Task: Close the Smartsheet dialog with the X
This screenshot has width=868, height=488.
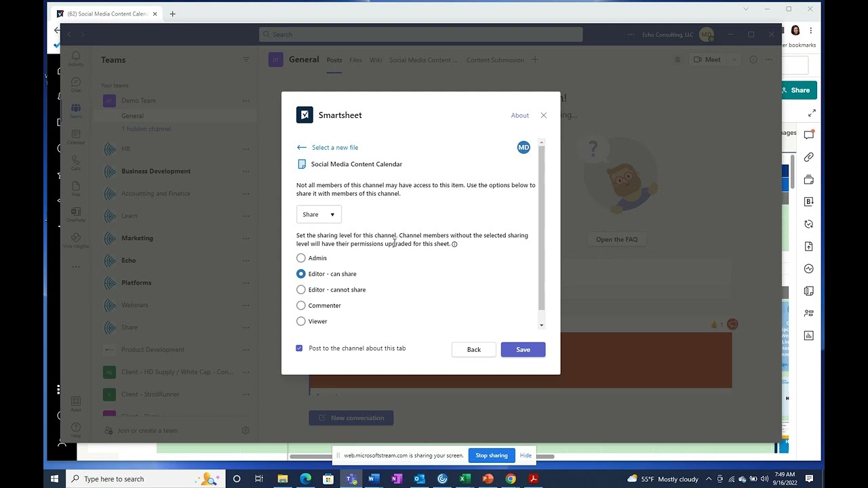Action: tap(543, 115)
